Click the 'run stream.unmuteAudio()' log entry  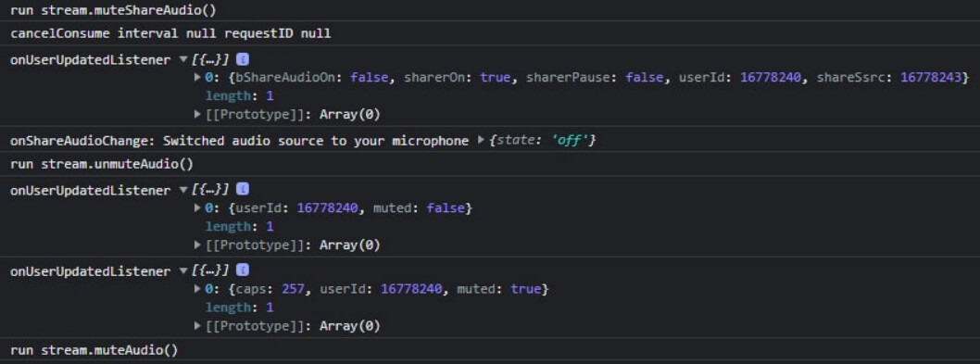pos(102,165)
